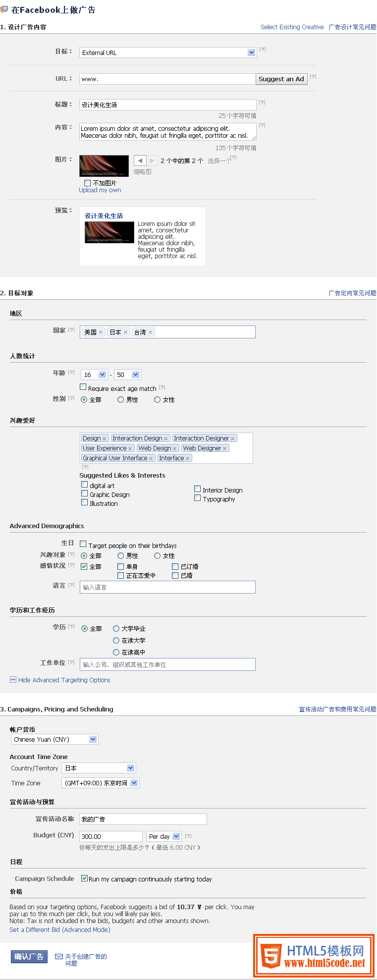Open the minimum age 16 dropdown
The height and width of the screenshot is (980, 377).
tap(94, 375)
